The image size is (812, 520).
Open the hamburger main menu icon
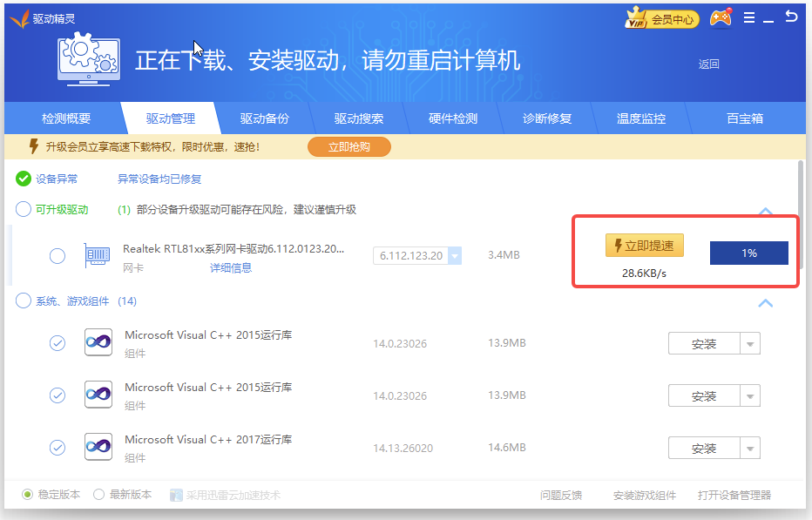(x=749, y=17)
